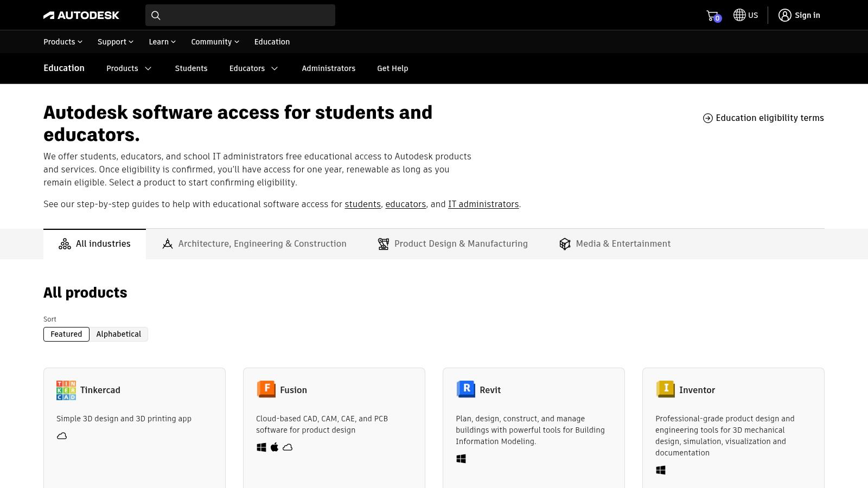Click into the search input field
This screenshot has width=868, height=488.
[x=240, y=15]
